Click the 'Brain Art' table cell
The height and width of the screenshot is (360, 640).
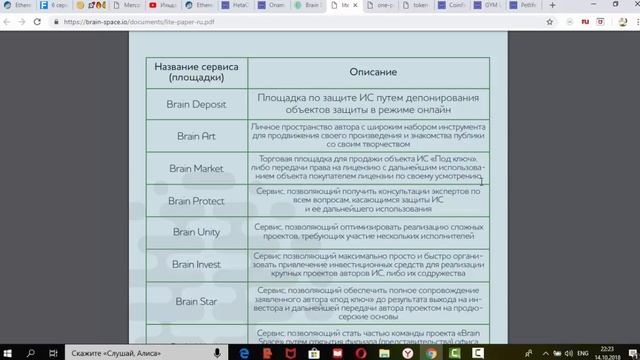[197, 136]
